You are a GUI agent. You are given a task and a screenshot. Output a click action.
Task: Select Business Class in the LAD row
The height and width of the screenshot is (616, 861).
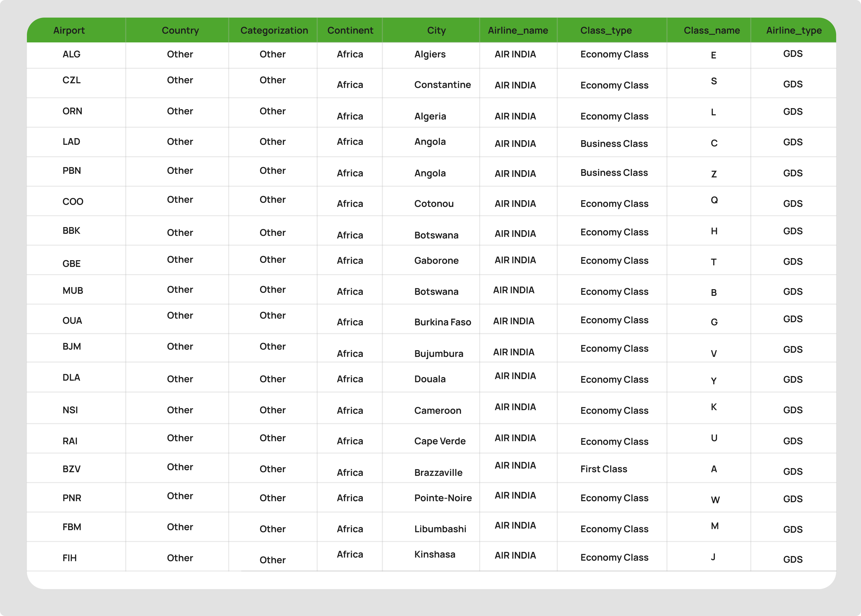tap(614, 144)
